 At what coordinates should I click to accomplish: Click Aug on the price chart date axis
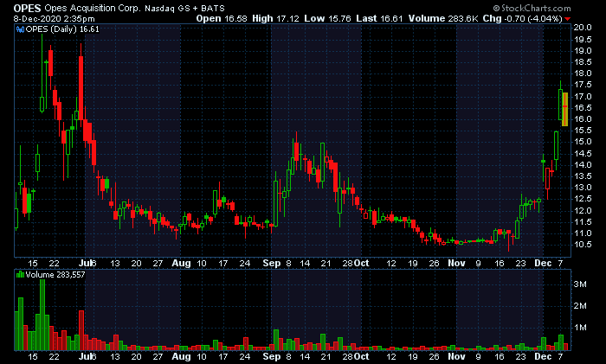click(x=181, y=263)
